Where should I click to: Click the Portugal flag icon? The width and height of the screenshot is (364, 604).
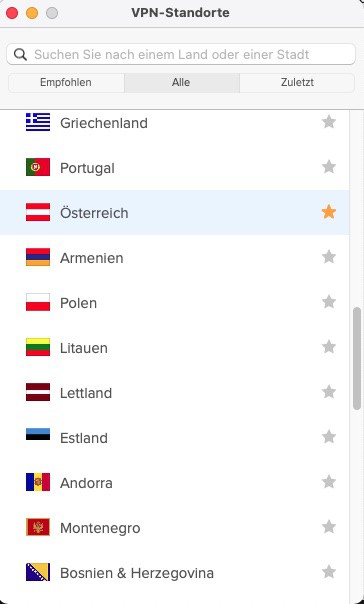(x=38, y=167)
